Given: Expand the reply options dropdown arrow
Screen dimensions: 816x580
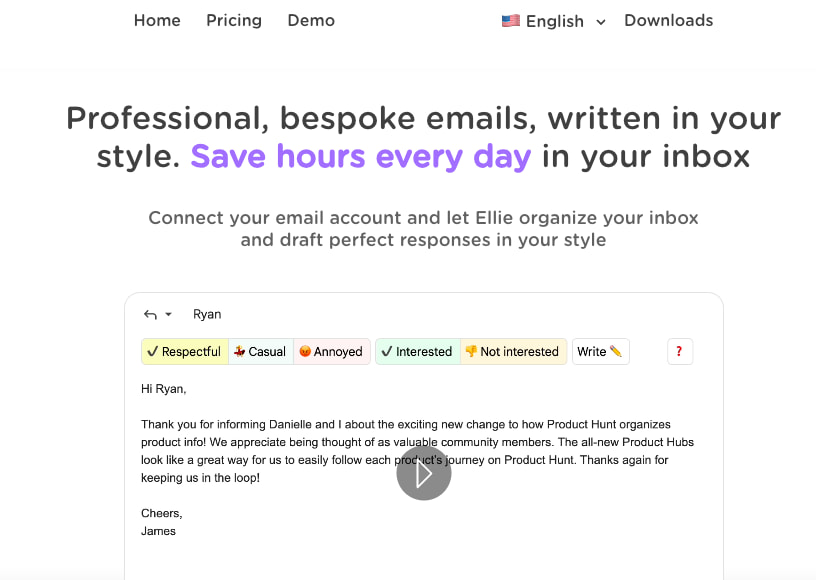Looking at the screenshot, I should (x=170, y=315).
